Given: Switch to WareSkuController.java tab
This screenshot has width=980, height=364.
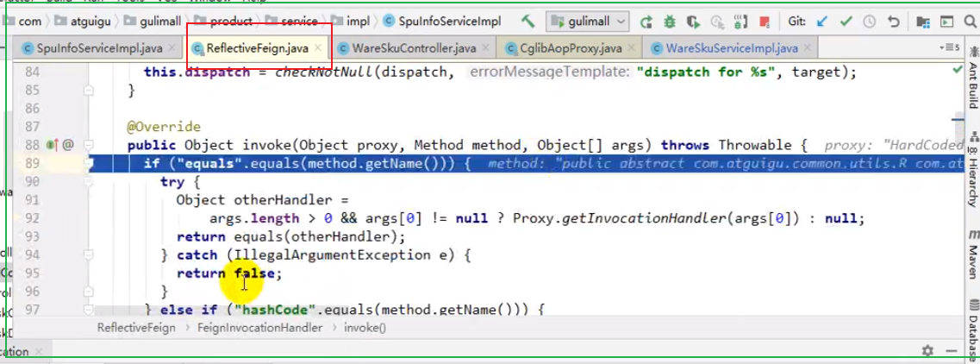Looking at the screenshot, I should coord(415,48).
